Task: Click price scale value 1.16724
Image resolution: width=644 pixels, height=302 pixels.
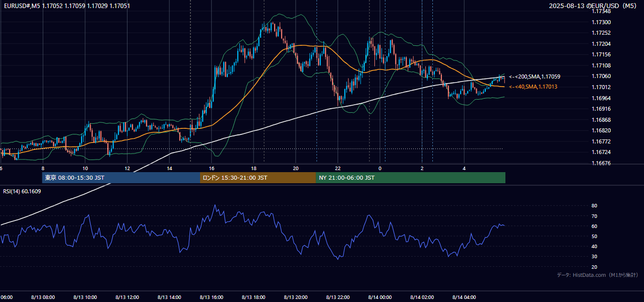Action: pos(601,152)
